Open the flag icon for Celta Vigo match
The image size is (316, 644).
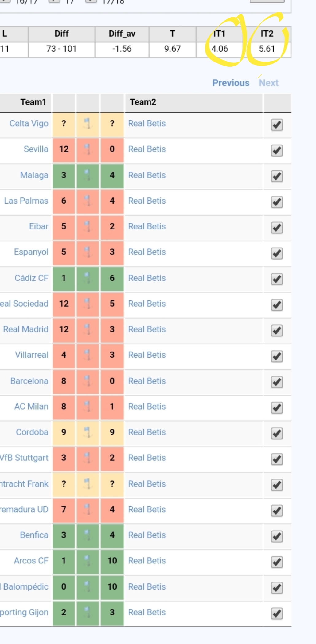click(x=88, y=124)
